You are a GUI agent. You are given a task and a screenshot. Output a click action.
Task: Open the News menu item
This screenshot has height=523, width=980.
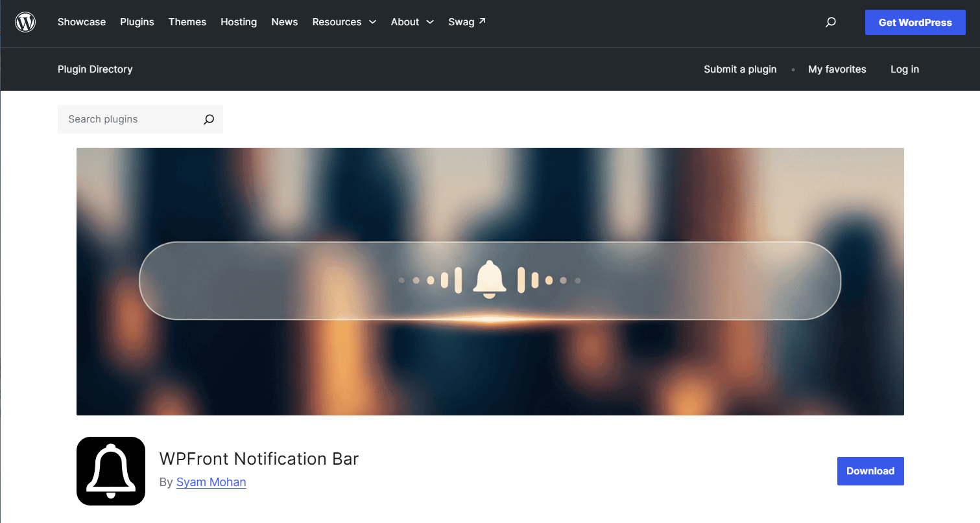(285, 22)
